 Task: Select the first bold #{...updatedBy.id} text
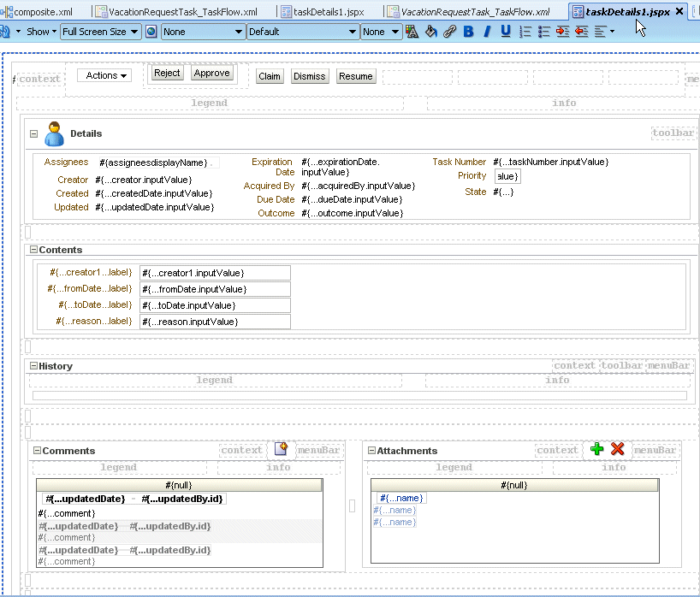coord(182,499)
